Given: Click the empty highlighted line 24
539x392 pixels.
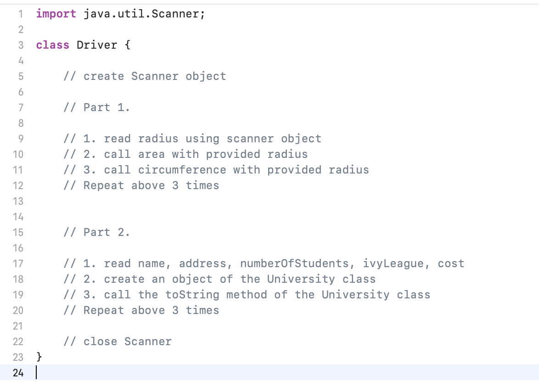Looking at the screenshot, I should 275,373.
